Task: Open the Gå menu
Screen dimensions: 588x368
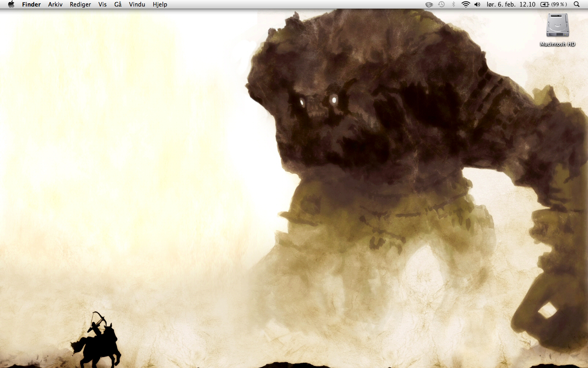Action: tap(118, 4)
